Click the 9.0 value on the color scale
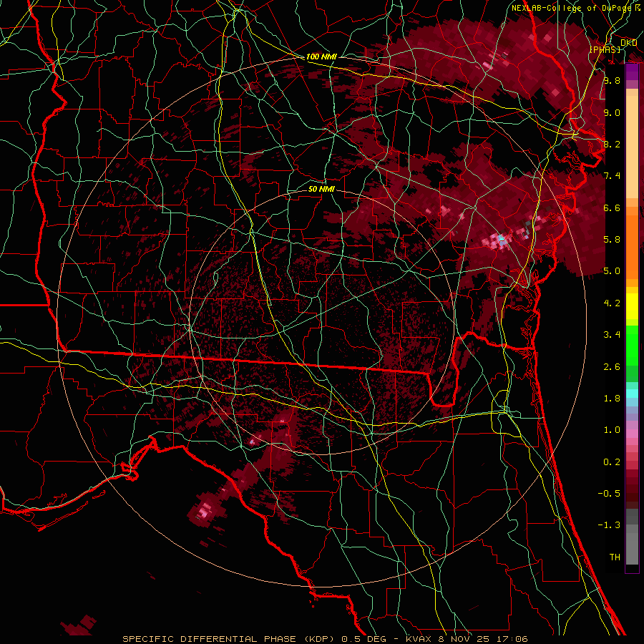Screen dimensions: 644x644 [612, 112]
